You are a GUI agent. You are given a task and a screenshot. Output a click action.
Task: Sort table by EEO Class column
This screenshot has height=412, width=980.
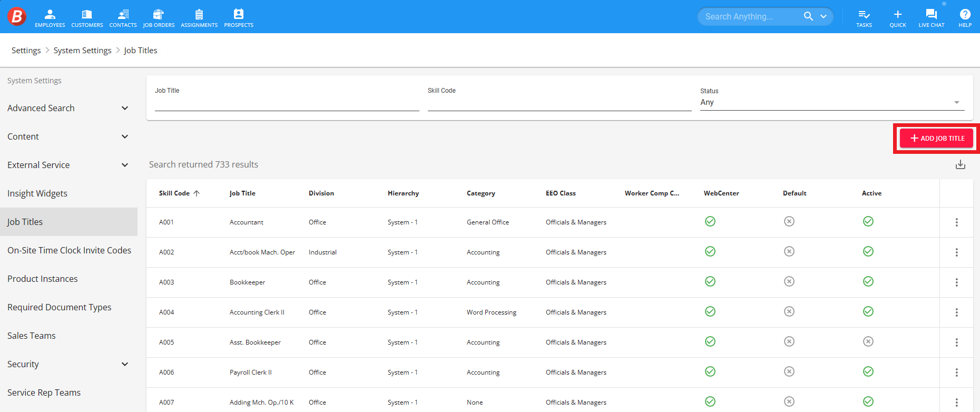coord(561,193)
